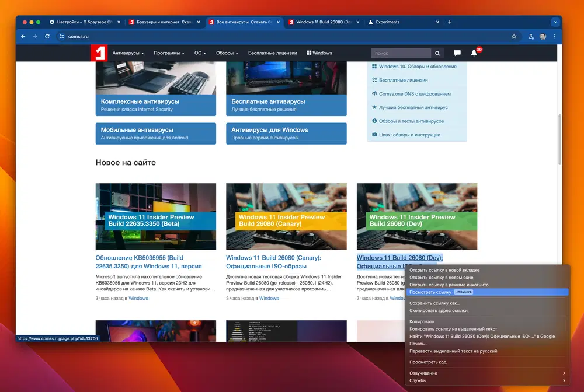The image size is (584, 392).
Task: Open Бесплатные антивирусы card
Action: pos(286,89)
